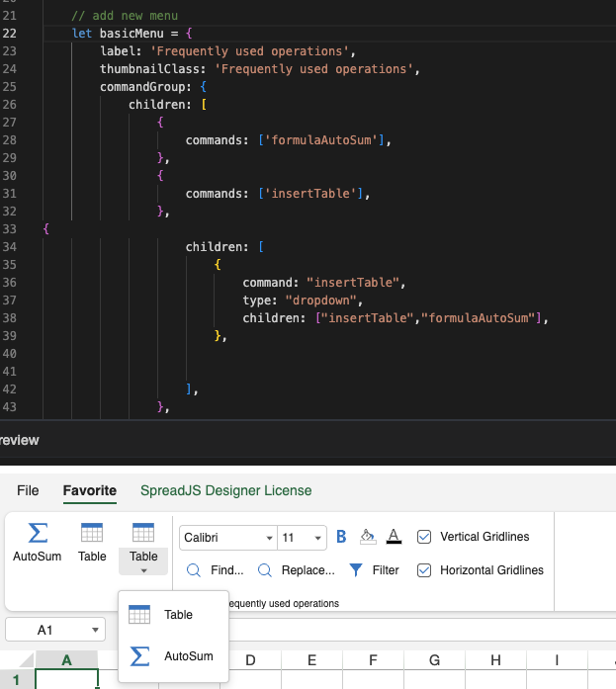Open the SpreadJS Designer License tab

(x=225, y=490)
